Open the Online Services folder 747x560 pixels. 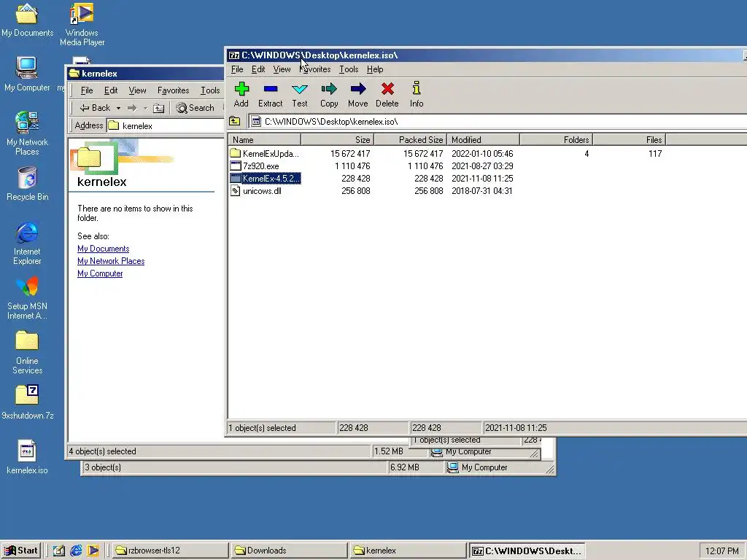[x=27, y=353]
